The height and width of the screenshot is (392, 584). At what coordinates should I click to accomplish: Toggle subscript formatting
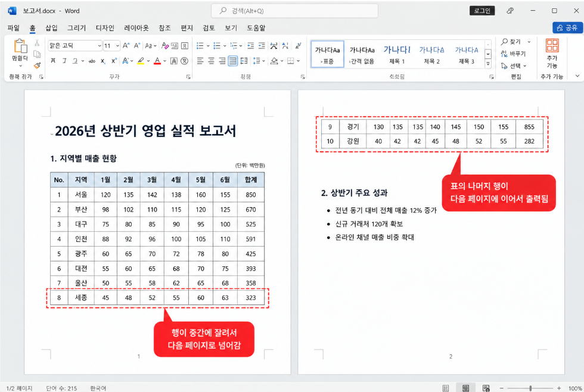pos(102,61)
